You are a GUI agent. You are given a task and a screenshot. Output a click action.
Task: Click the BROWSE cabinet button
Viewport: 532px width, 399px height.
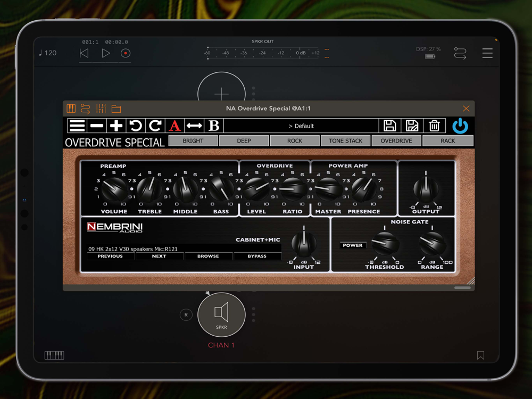pos(208,256)
